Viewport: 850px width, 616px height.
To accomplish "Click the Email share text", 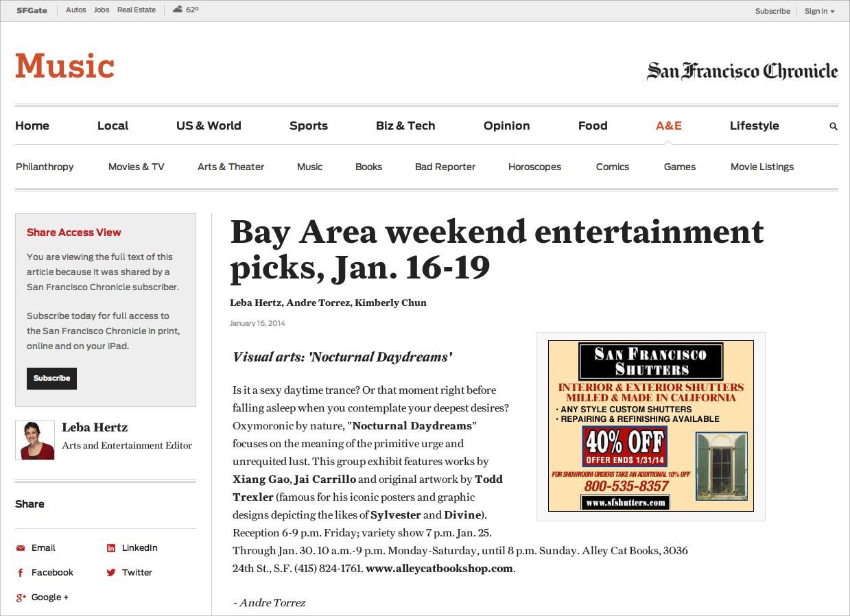I will [43, 548].
